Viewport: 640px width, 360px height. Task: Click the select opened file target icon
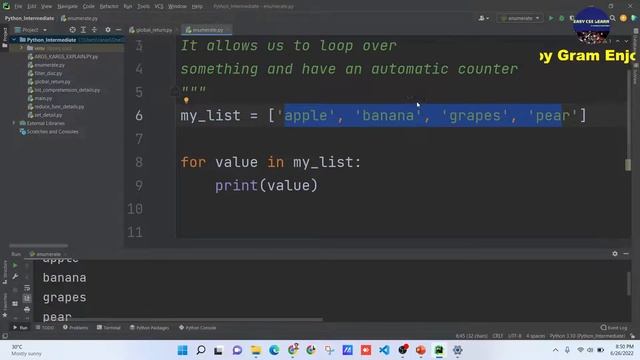(72, 30)
